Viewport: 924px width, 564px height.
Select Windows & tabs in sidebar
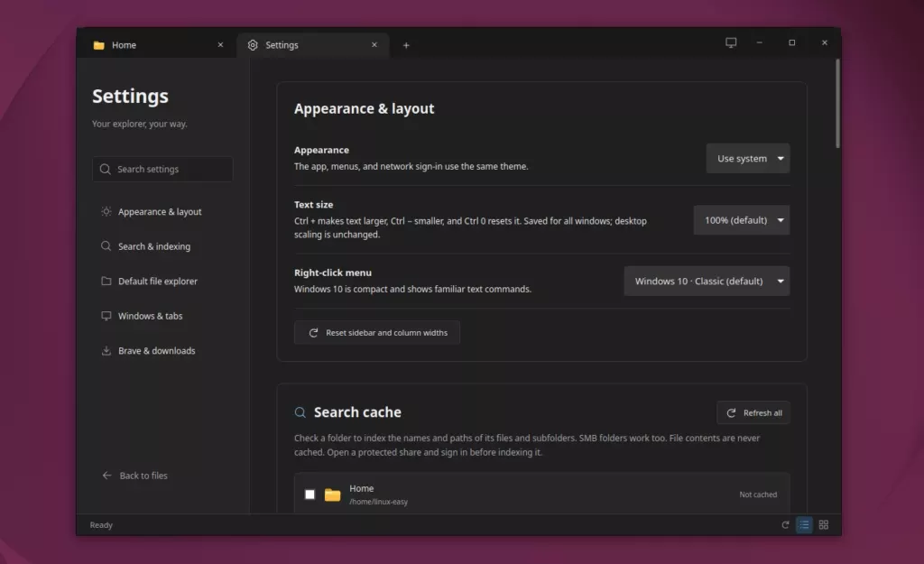(x=162, y=316)
